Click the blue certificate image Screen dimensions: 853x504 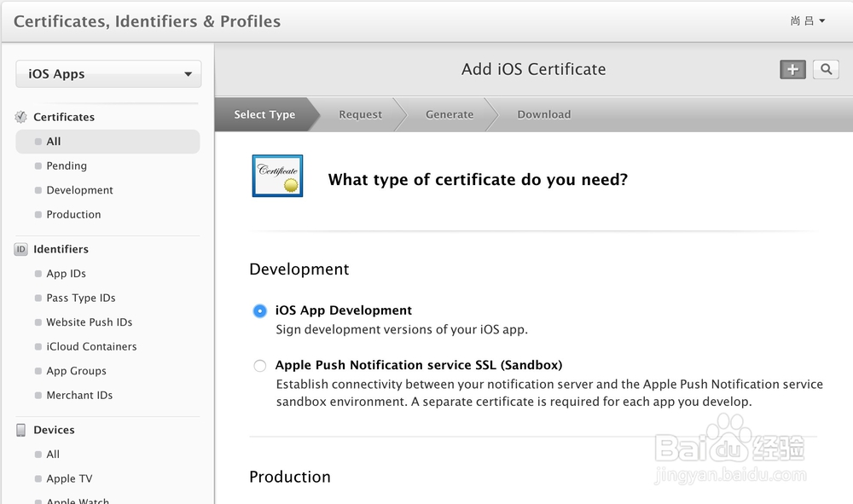tap(277, 176)
